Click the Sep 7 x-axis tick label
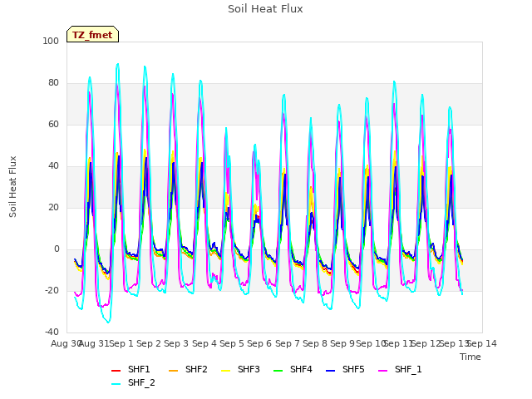The width and height of the screenshot is (532, 399). tap(288, 343)
